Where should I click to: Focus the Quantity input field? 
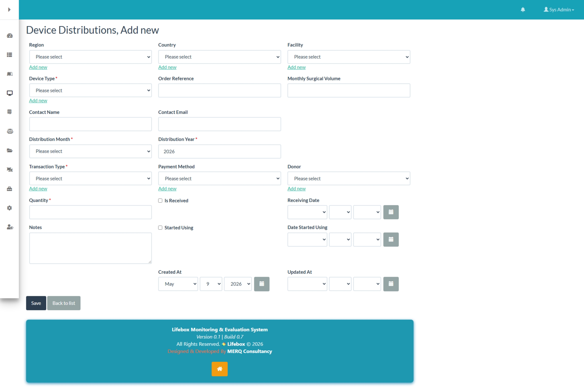point(90,212)
